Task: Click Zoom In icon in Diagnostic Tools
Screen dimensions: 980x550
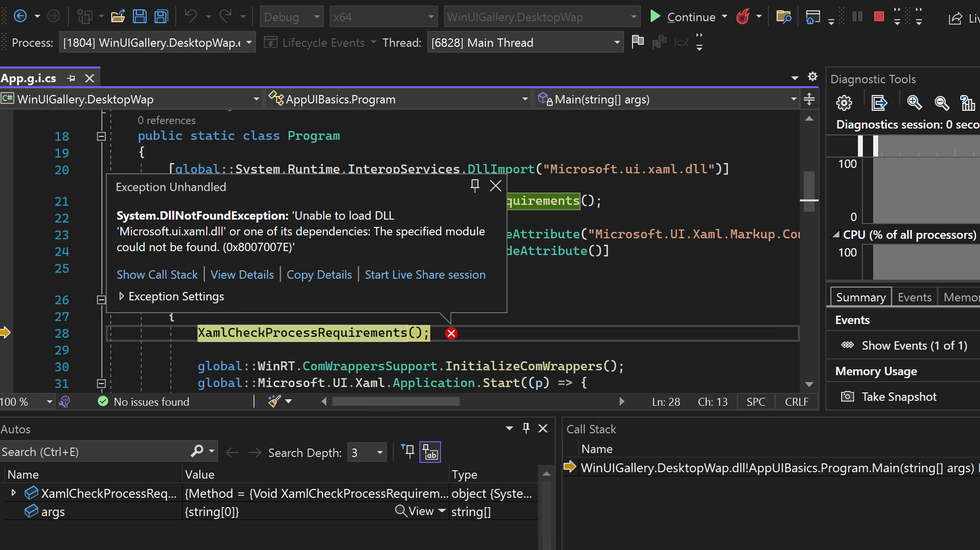Action: pos(914,102)
